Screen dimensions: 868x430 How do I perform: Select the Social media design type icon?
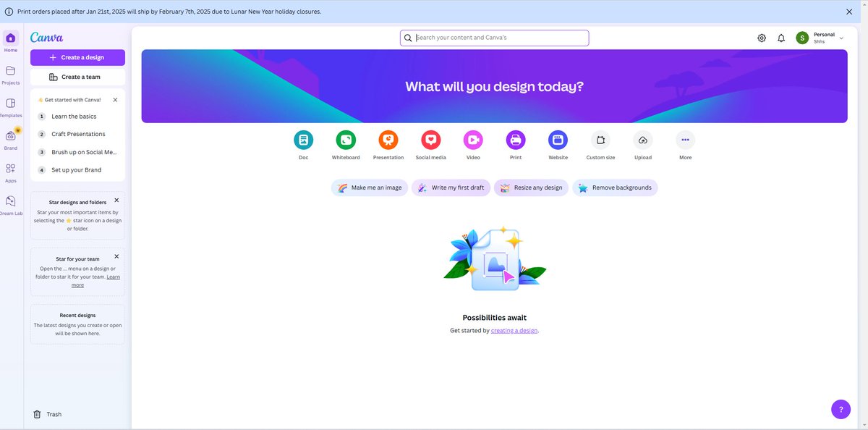pos(431,140)
